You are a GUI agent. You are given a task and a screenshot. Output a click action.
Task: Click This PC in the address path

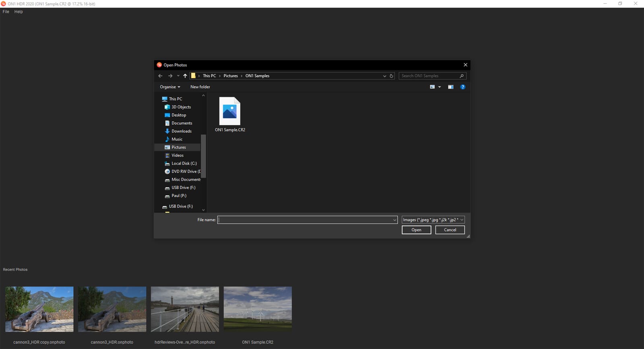point(209,76)
